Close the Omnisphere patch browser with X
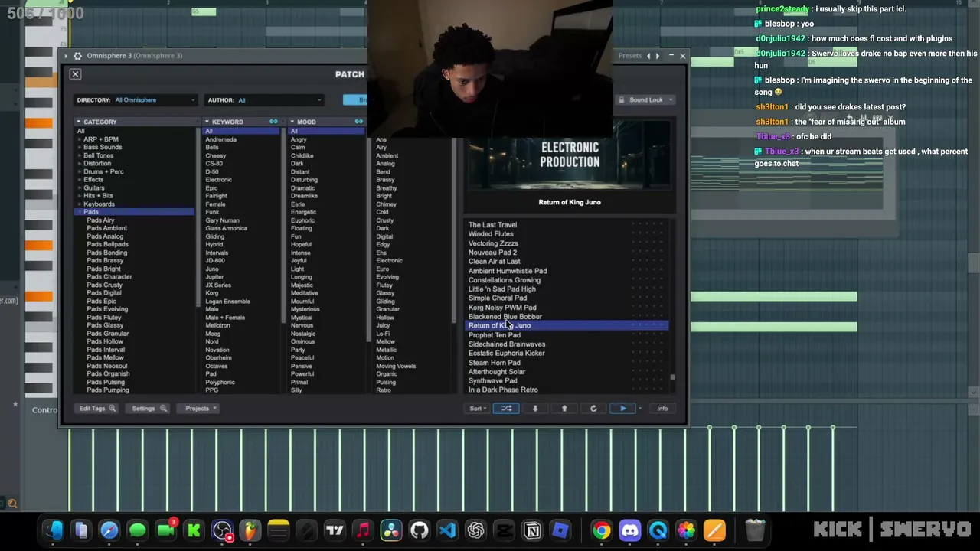Image resolution: width=980 pixels, height=551 pixels. point(75,74)
